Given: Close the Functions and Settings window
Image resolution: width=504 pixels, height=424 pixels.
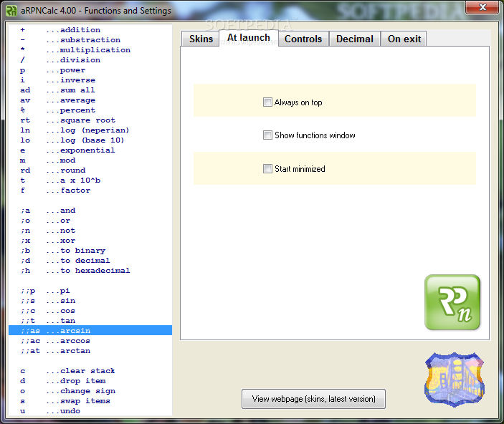Looking at the screenshot, I should tap(482, 7).
